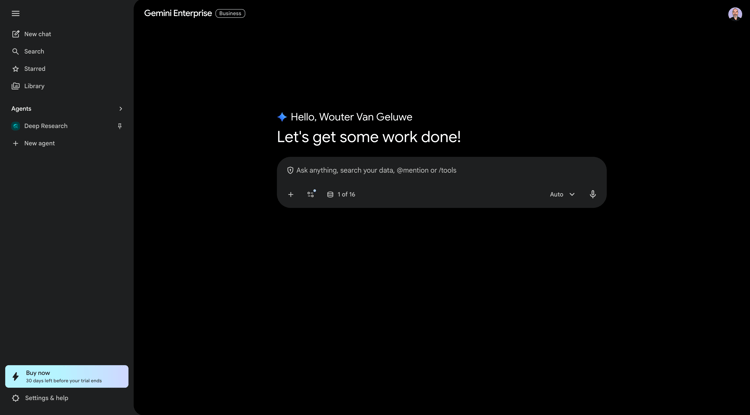Click the Business badge

coord(230,13)
